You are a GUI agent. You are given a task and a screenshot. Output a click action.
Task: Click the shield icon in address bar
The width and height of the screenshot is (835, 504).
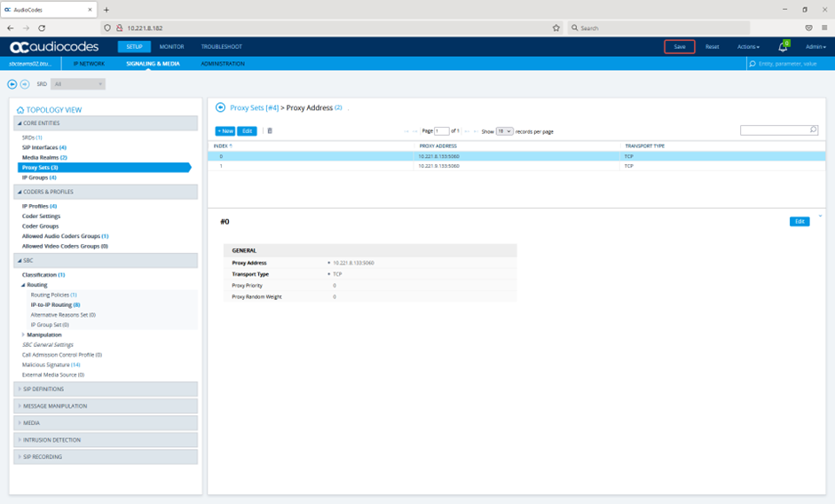tap(107, 28)
